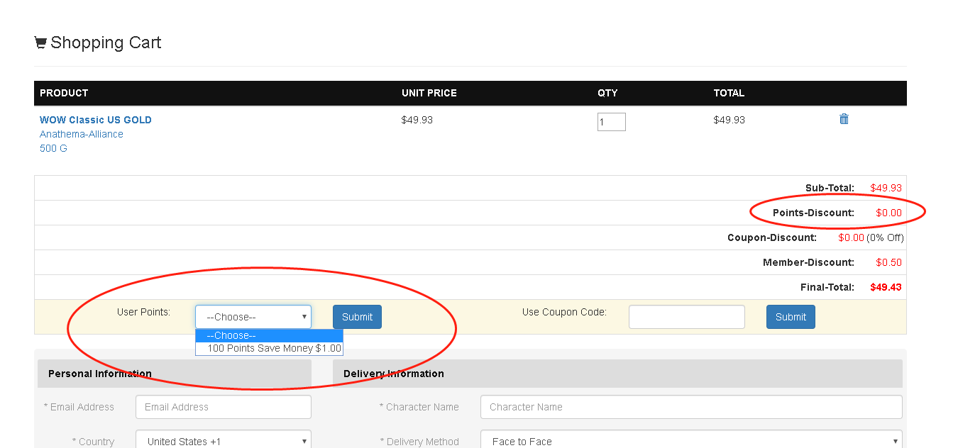980x448 pixels.
Task: Click the Points-Discount value $0.00
Action: (888, 213)
